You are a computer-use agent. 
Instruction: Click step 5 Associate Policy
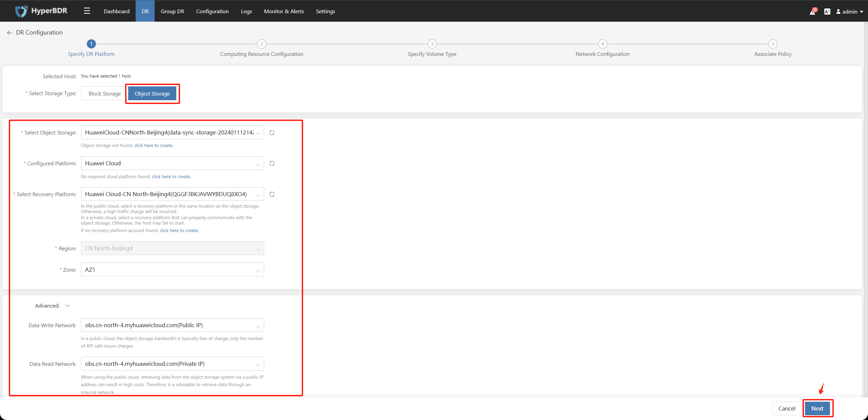[773, 48]
